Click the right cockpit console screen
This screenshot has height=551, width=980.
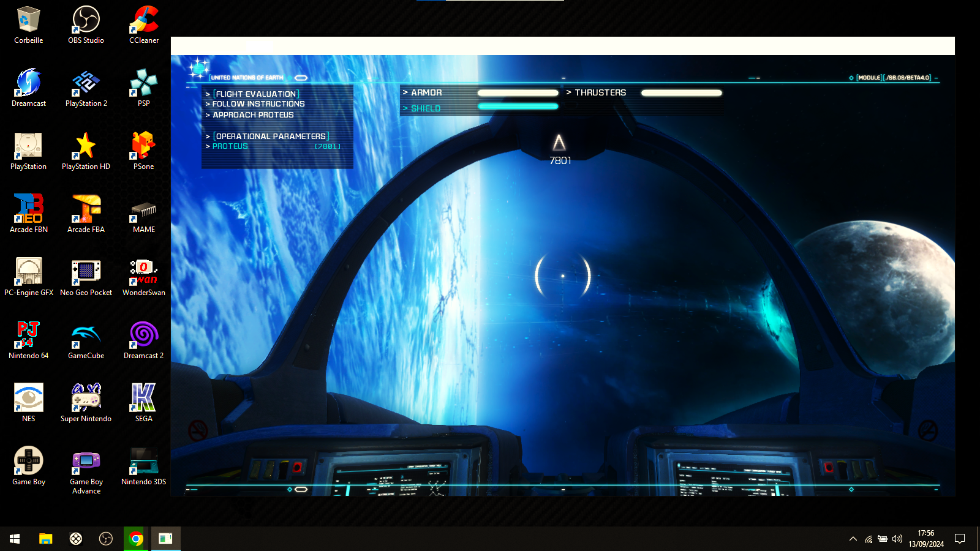pos(733,479)
